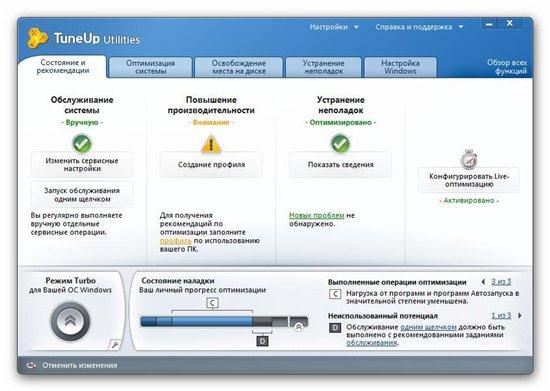550x391 pixels.
Task: Click the blue optimization progress bar
Action: click(x=196, y=322)
